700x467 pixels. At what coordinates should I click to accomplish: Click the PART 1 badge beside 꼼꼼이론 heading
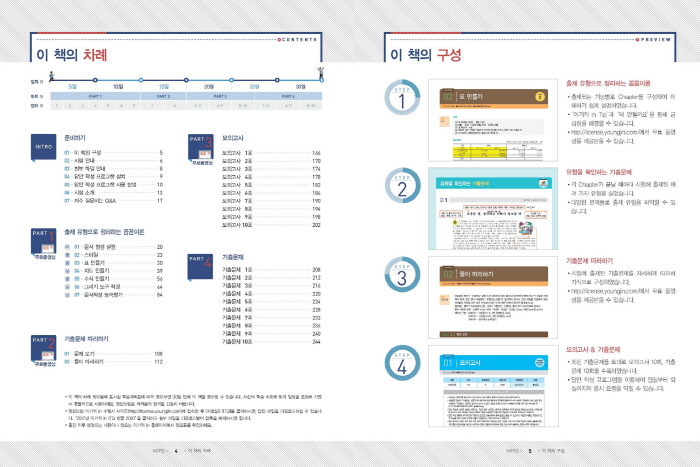pos(43,242)
